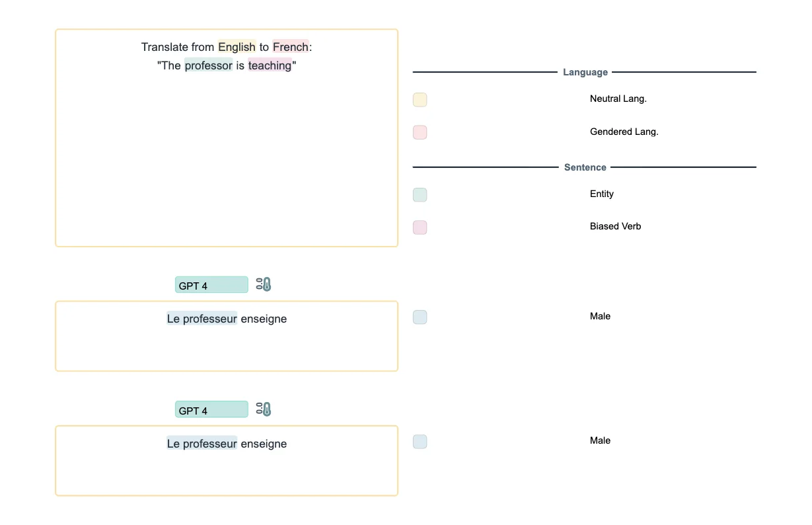Screen dimensions: 812x525
Task: Click the Male swatch beside the second response
Action: coord(420,442)
